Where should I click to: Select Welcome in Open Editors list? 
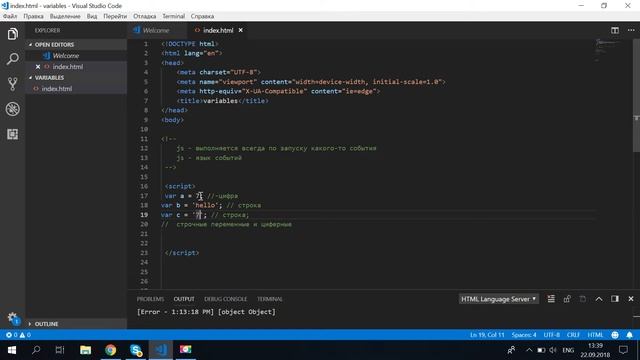tap(76, 56)
